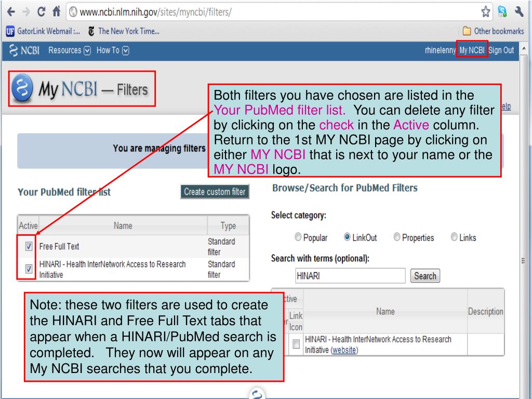This screenshot has height=399, width=532.
Task: Go forward using the browser forward arrow
Action: pos(26,12)
